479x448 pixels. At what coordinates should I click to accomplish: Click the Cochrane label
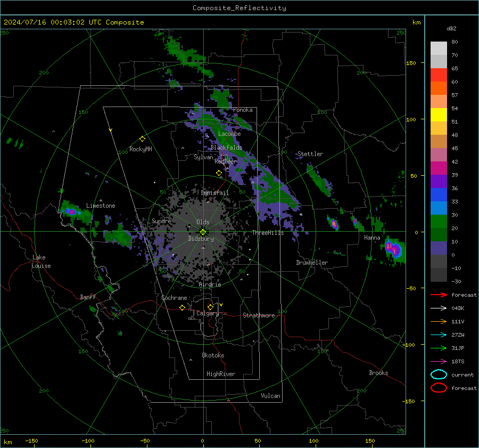tap(174, 298)
